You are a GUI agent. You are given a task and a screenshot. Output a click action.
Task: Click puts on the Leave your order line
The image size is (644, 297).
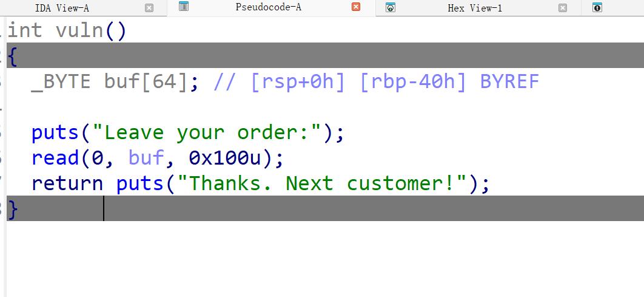coord(55,133)
